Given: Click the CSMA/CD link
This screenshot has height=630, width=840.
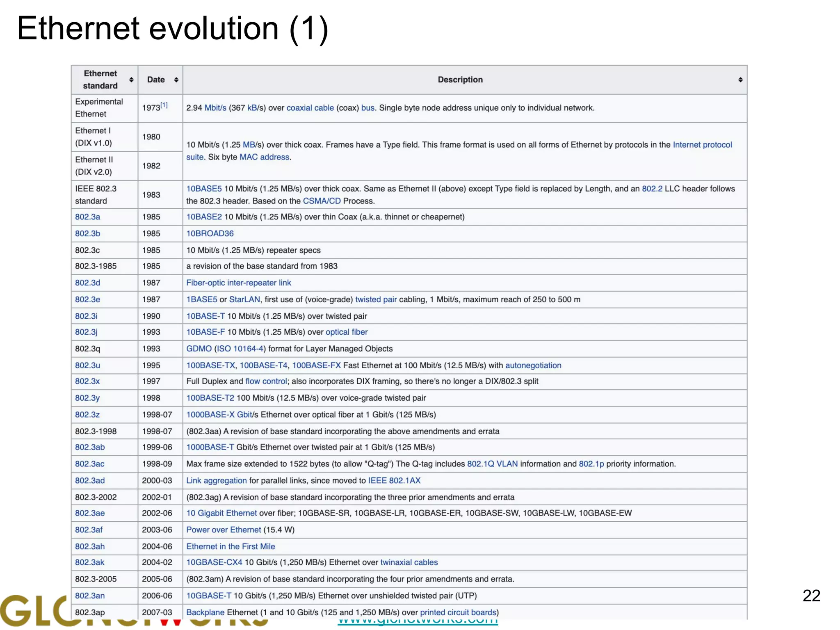Looking at the screenshot, I should pos(322,201).
